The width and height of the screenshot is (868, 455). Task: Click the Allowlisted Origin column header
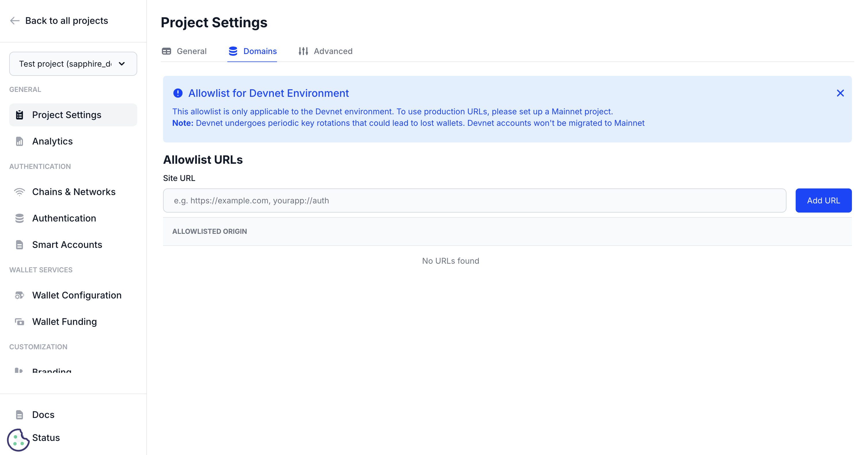click(x=210, y=232)
